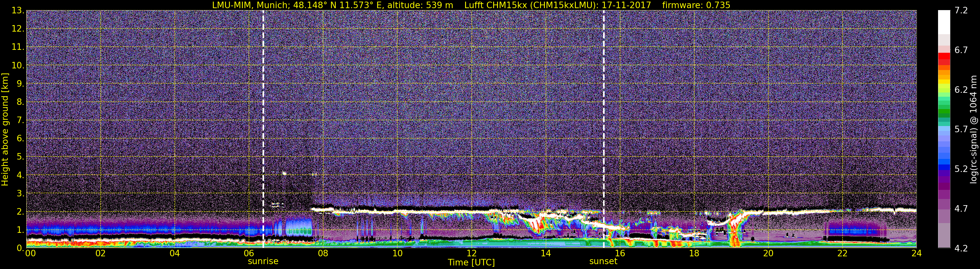Click the 6.2 colorbar tick value
The image size is (980, 269).
[x=961, y=90]
